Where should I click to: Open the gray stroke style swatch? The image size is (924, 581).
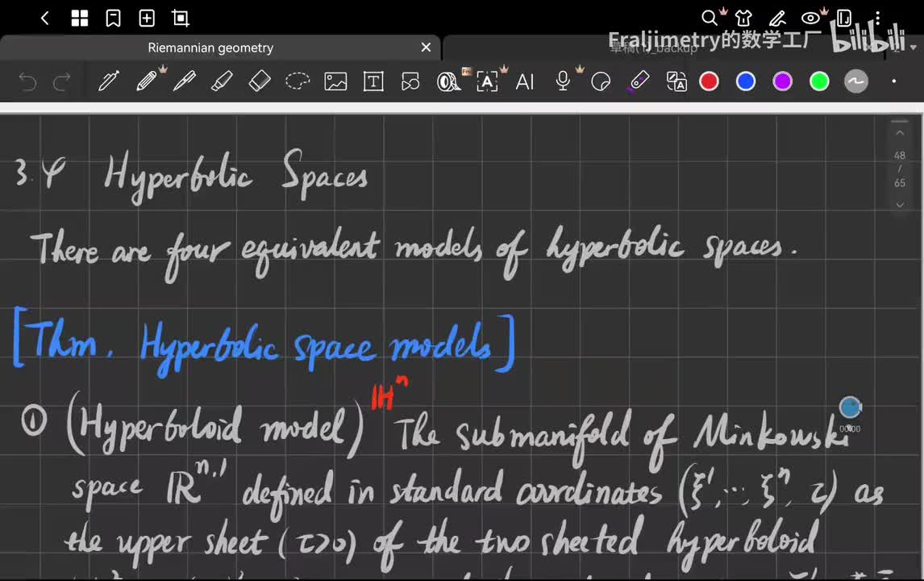point(855,82)
